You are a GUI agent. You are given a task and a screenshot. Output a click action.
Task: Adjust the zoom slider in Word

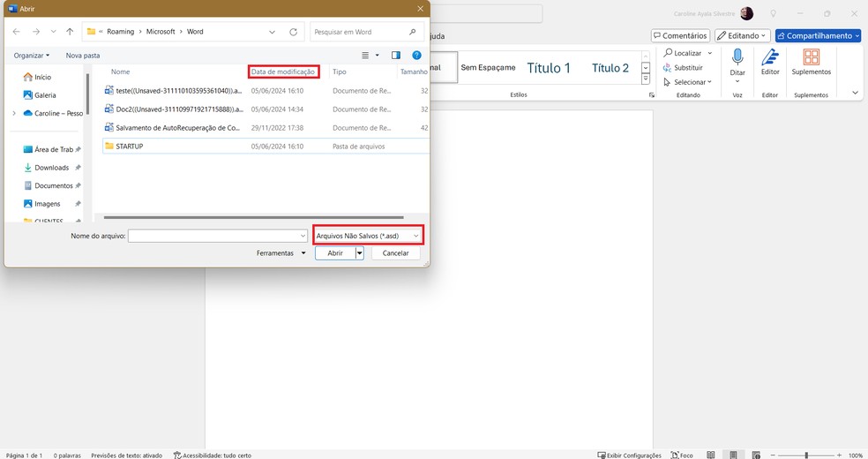(x=806, y=455)
